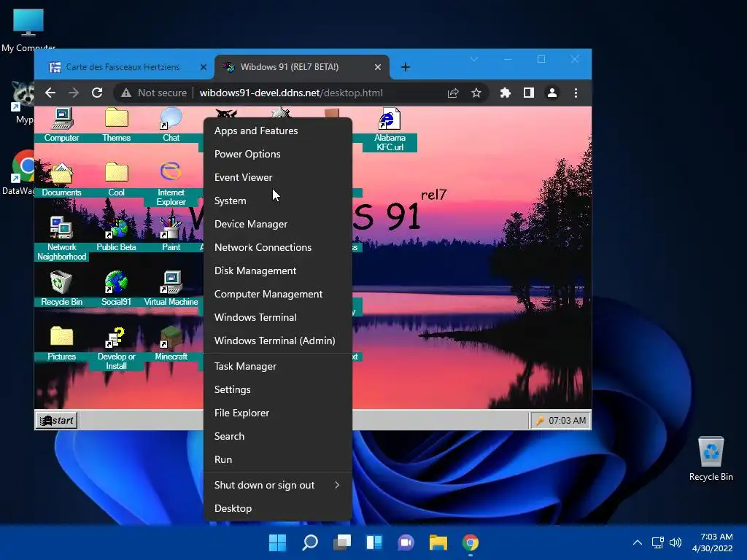
Task: Reload the Wibdows 91 page
Action: point(97,93)
